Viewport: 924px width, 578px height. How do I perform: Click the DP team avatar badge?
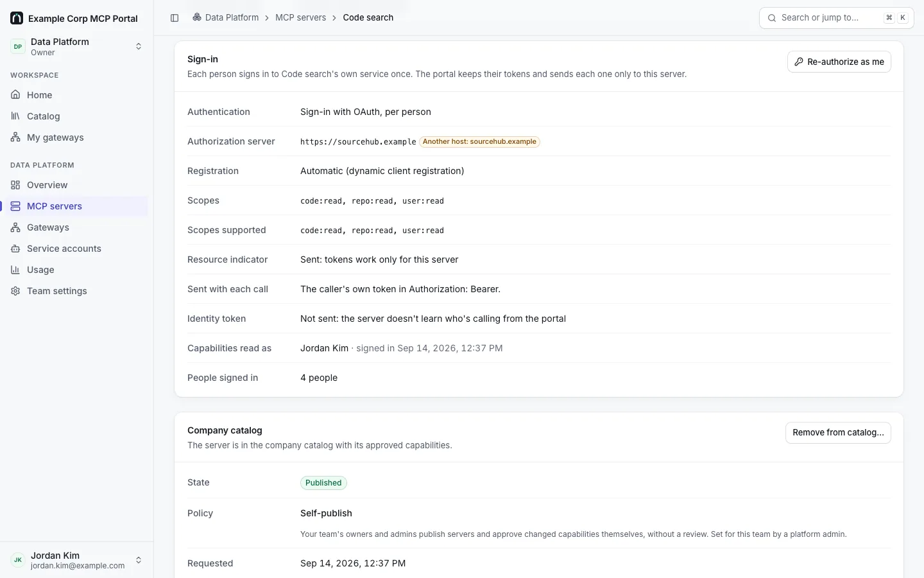[18, 46]
